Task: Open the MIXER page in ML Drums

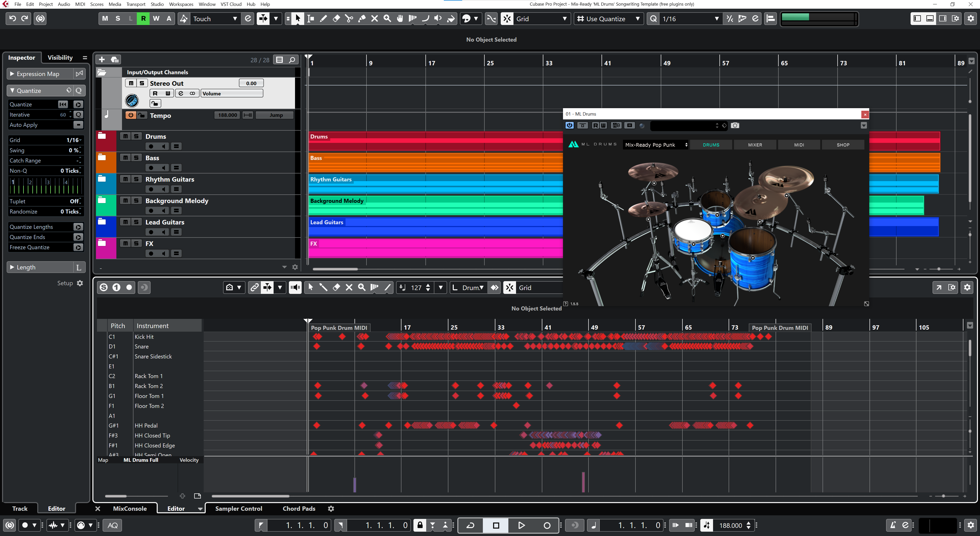Action: (755, 145)
